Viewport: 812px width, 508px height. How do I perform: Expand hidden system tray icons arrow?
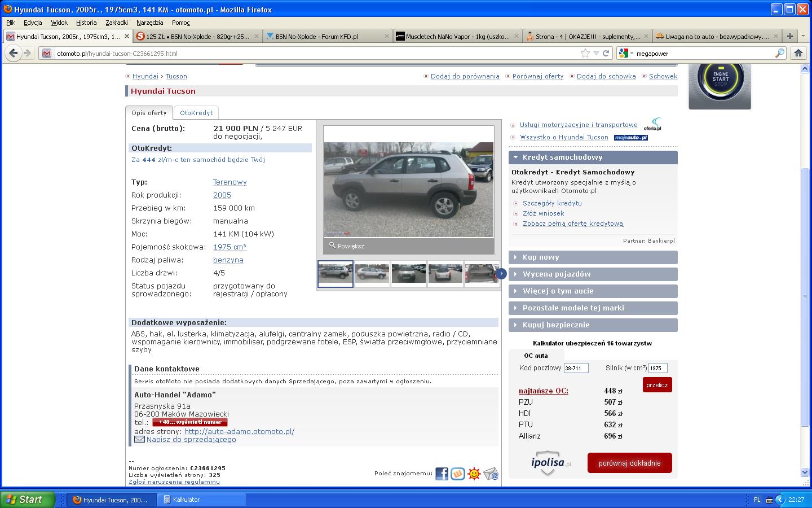pyautogui.click(x=780, y=500)
